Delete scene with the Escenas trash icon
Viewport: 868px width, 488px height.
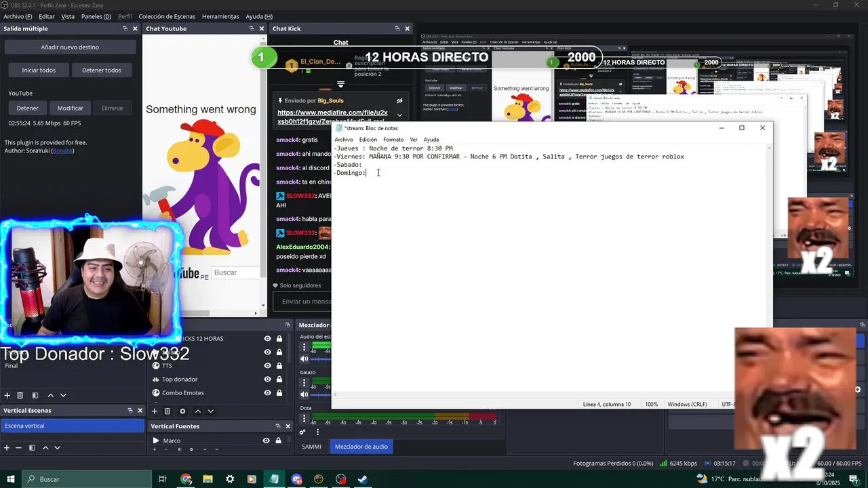(x=20, y=395)
